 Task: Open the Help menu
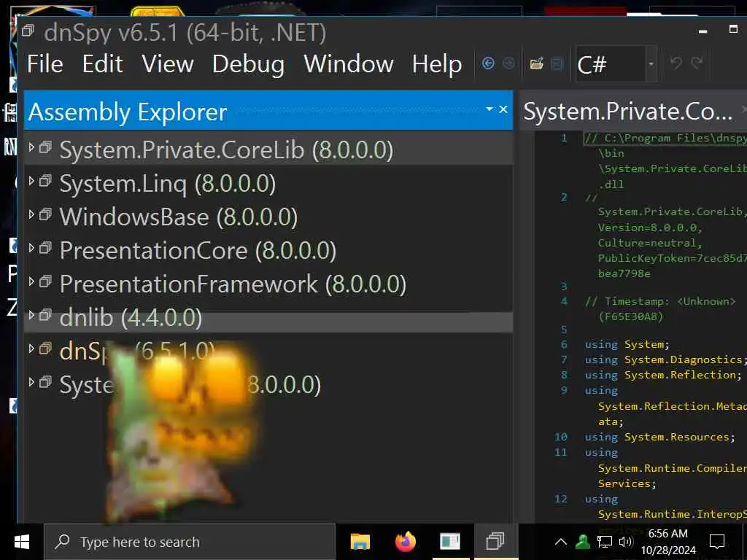click(437, 64)
